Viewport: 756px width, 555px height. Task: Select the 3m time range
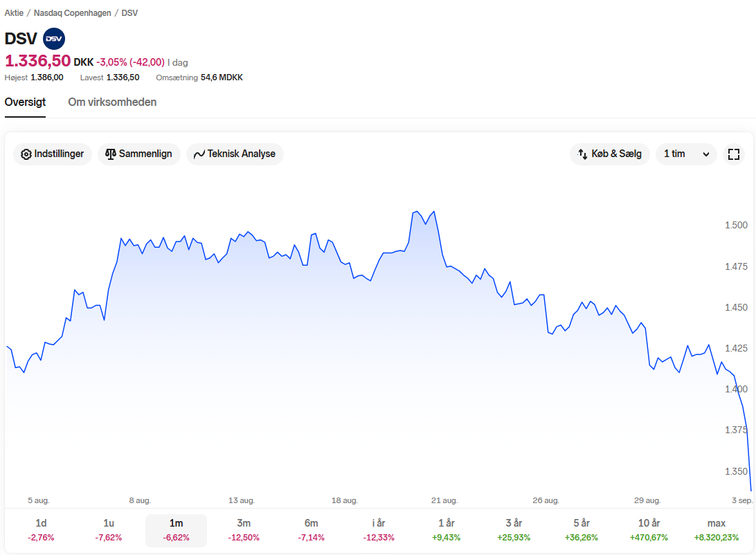[244, 530]
